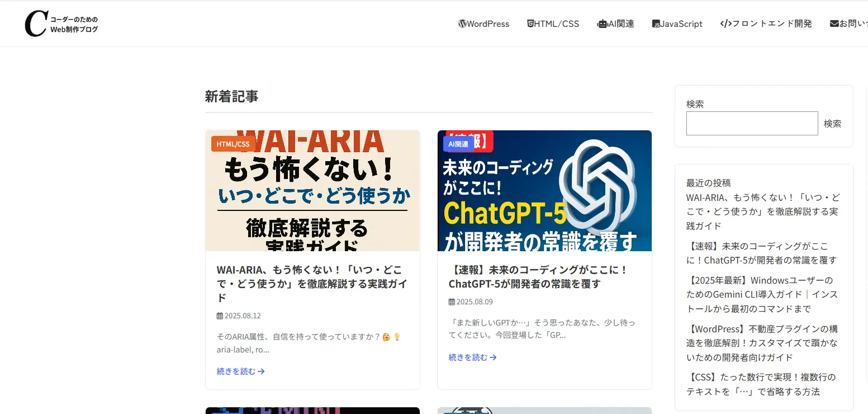Click the HTML/CSS category badge on the WAI-ARIA thumbnail

[233, 144]
